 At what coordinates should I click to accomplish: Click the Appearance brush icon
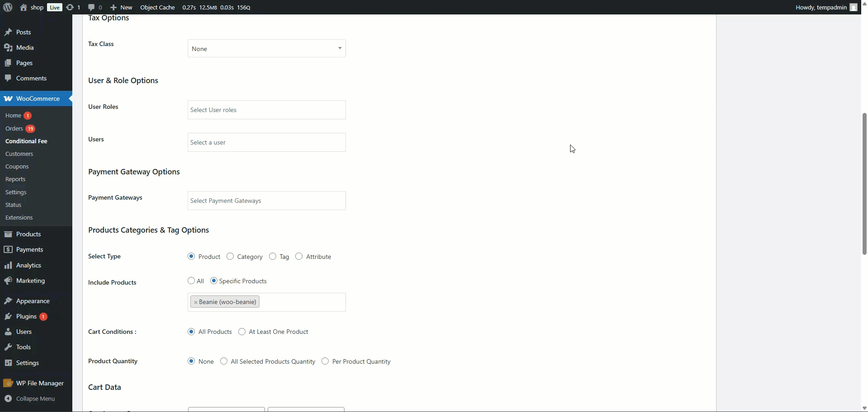point(8,301)
